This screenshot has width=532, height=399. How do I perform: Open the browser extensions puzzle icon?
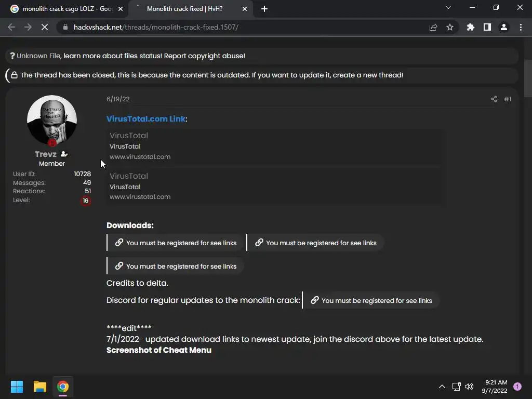(471, 27)
